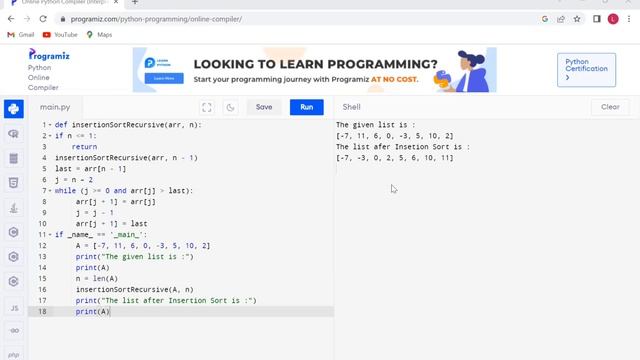This screenshot has height=360, width=640.
Task: Click the lock icon in the address bar
Action: (x=62, y=19)
